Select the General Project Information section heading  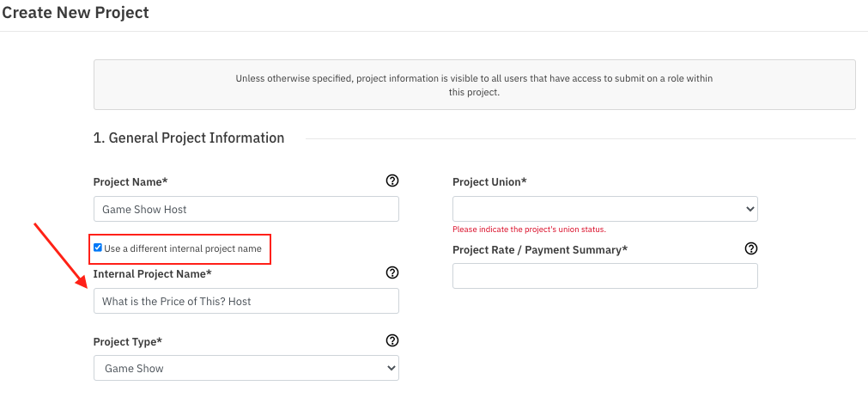pos(189,138)
